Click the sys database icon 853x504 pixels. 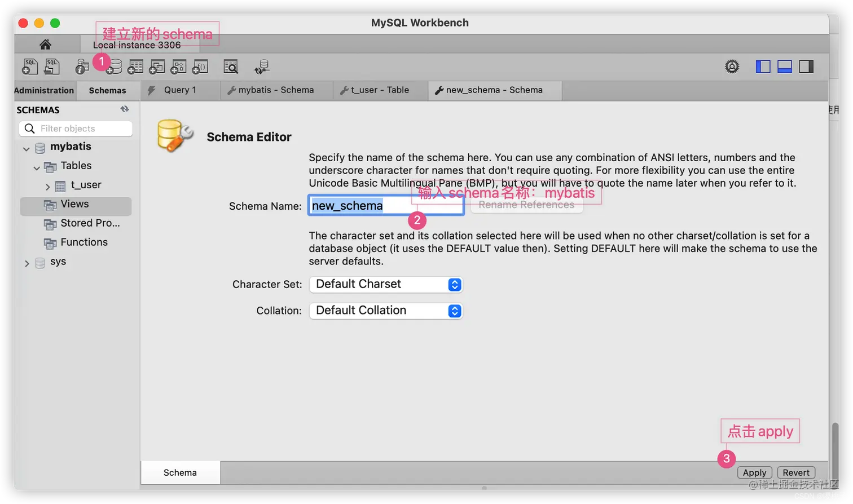tap(40, 263)
